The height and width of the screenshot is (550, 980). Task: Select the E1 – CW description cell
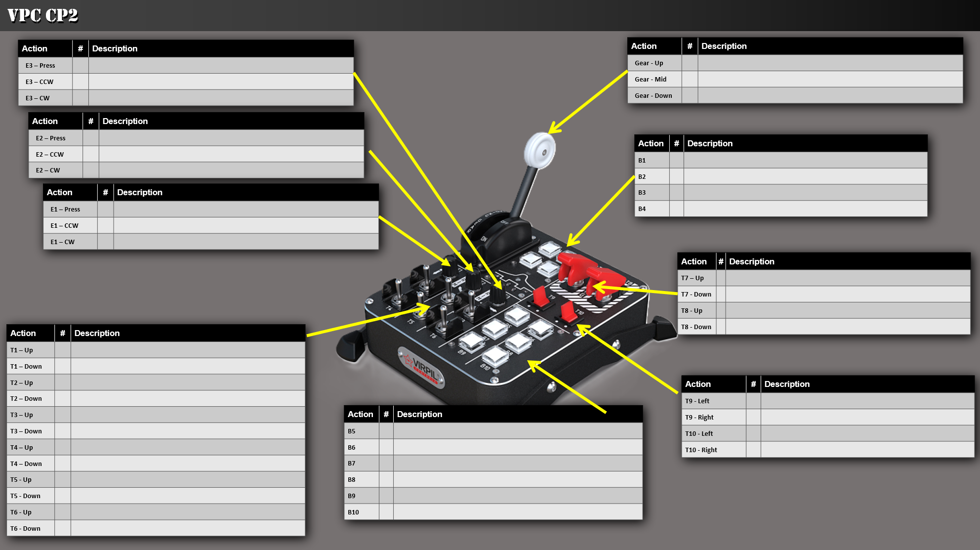point(245,242)
